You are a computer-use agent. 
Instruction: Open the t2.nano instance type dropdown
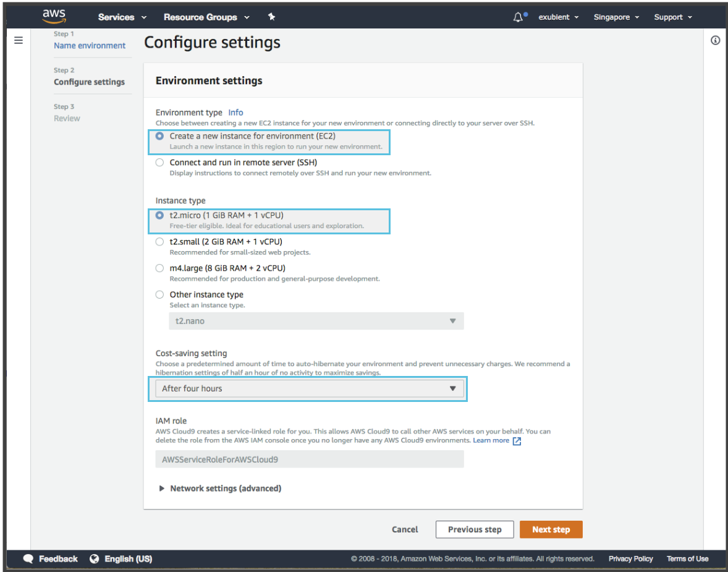point(316,321)
